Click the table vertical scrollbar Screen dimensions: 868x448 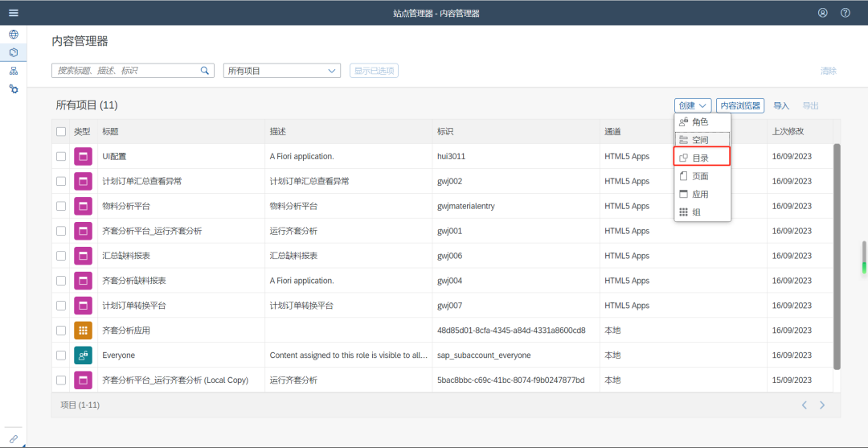click(837, 256)
